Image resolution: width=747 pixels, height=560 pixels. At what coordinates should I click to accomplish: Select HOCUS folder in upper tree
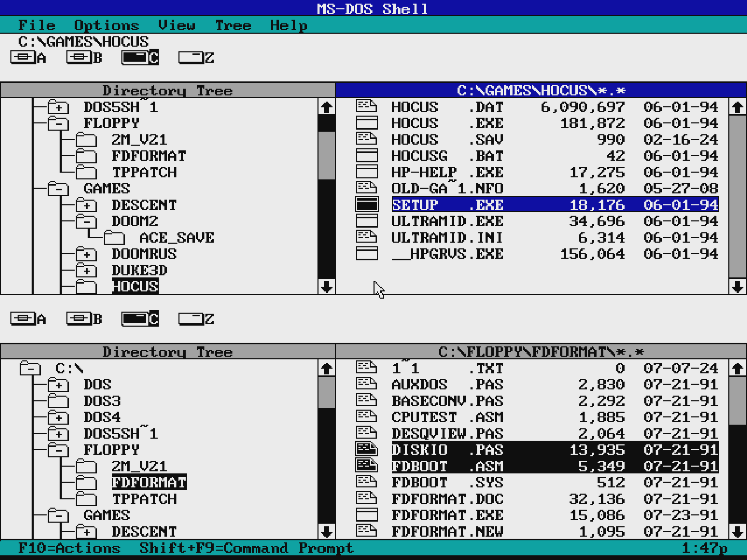click(x=135, y=286)
